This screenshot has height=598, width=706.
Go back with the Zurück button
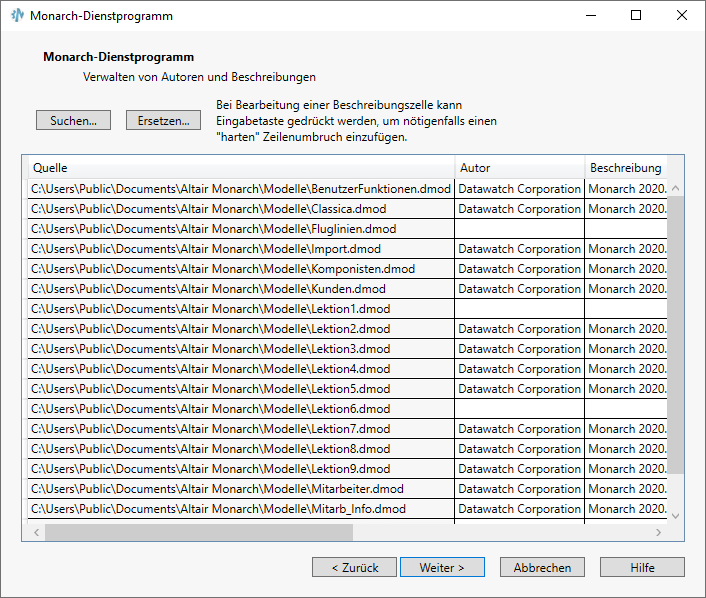pyautogui.click(x=354, y=567)
